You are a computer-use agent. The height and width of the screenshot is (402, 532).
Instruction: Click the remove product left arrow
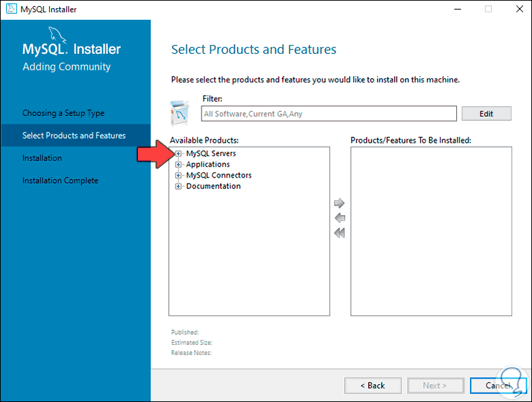pyautogui.click(x=339, y=218)
